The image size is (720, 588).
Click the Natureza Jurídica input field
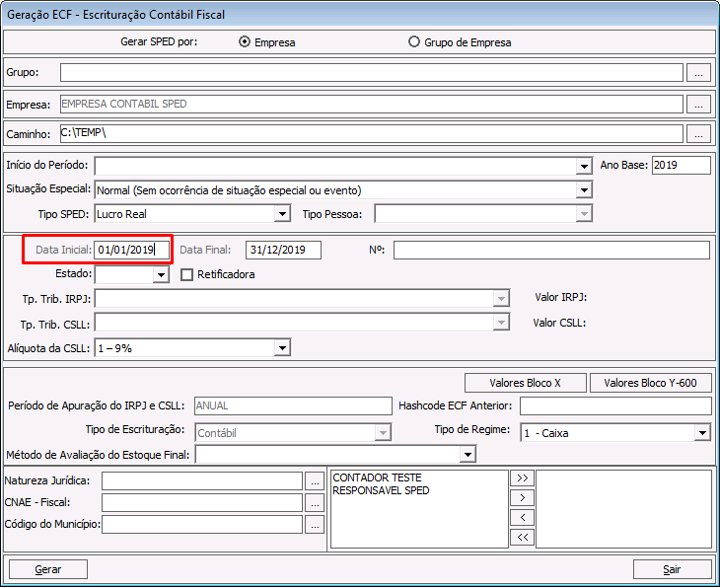(x=202, y=481)
